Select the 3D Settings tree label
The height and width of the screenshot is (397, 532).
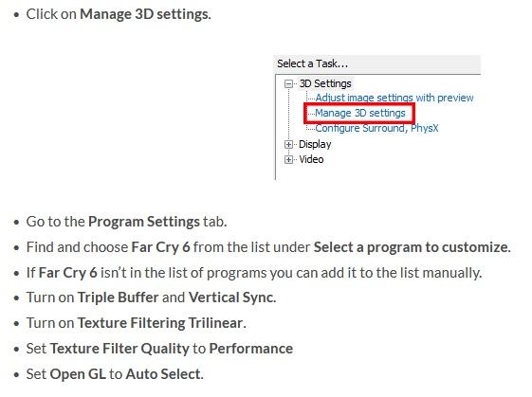[x=325, y=83]
